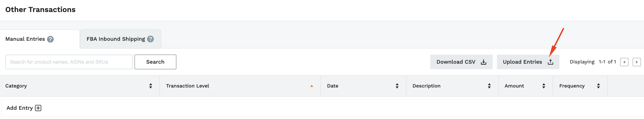The width and height of the screenshot is (644, 119).
Task: Sort by Amount column arrows
Action: point(544,86)
